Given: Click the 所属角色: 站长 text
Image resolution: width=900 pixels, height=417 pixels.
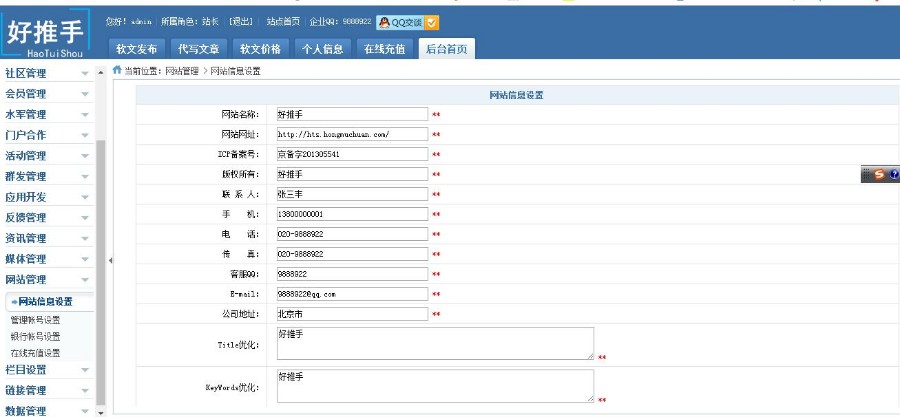Looking at the screenshot, I should tap(189, 22).
